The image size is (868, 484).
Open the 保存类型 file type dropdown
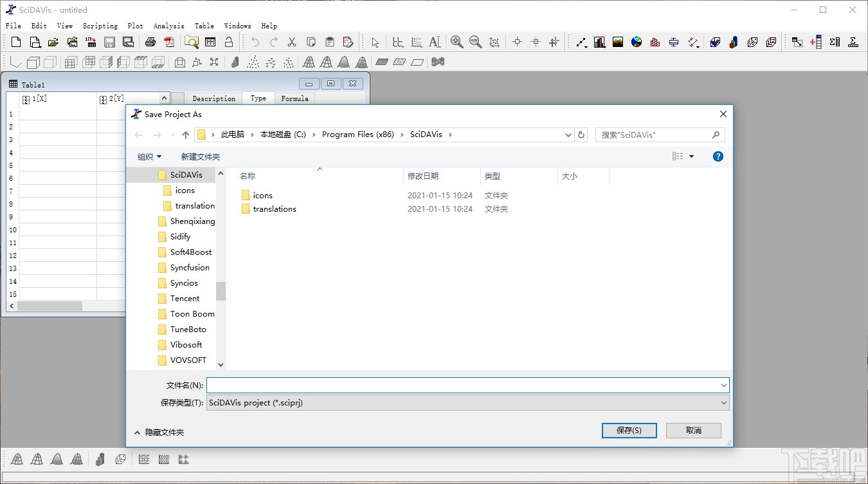(x=468, y=403)
